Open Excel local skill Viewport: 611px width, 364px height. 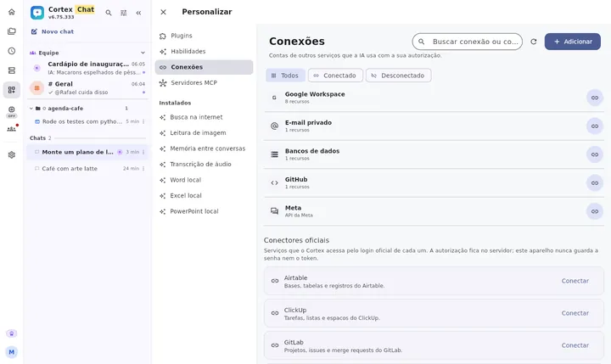tap(204, 196)
